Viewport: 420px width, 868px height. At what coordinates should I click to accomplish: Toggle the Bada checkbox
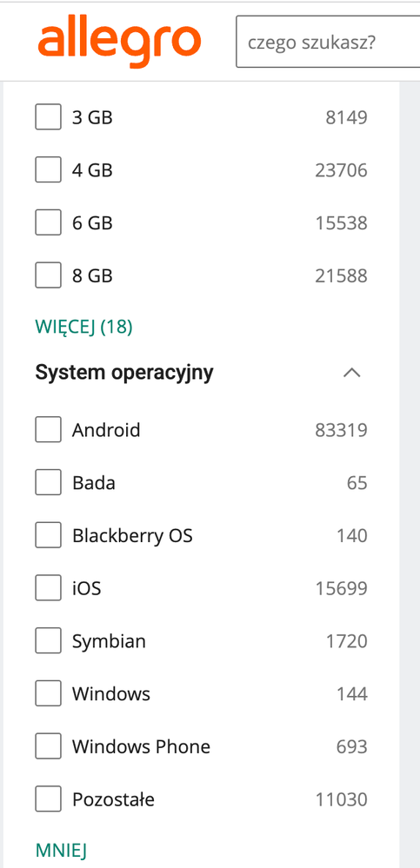pyautogui.click(x=48, y=483)
